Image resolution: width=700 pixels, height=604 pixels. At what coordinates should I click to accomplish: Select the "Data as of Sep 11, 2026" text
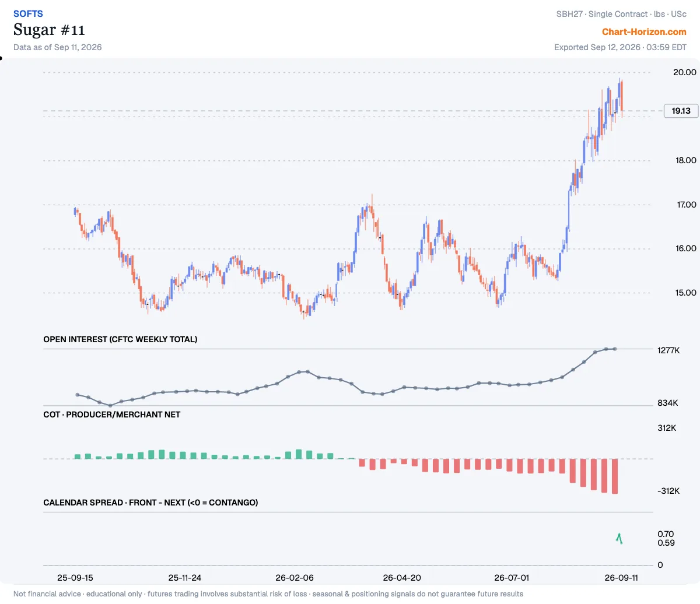58,47
